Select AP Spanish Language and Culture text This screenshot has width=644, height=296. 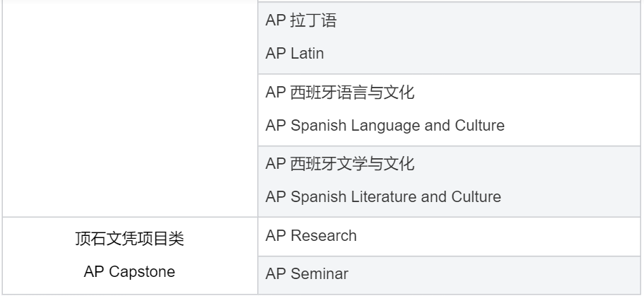tap(385, 126)
